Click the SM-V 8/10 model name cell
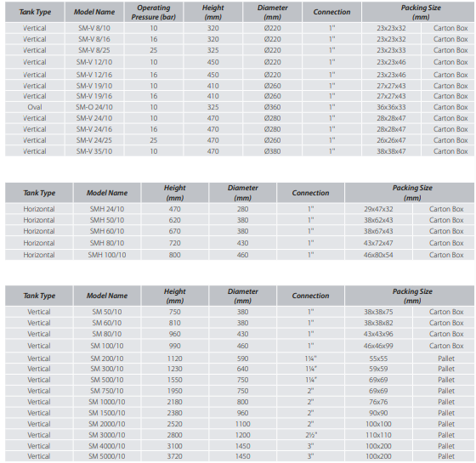 tap(94, 28)
